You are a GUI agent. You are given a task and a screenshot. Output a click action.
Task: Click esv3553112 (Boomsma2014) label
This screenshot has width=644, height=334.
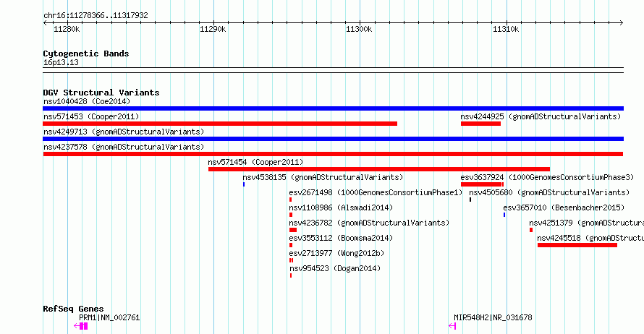click(x=341, y=238)
